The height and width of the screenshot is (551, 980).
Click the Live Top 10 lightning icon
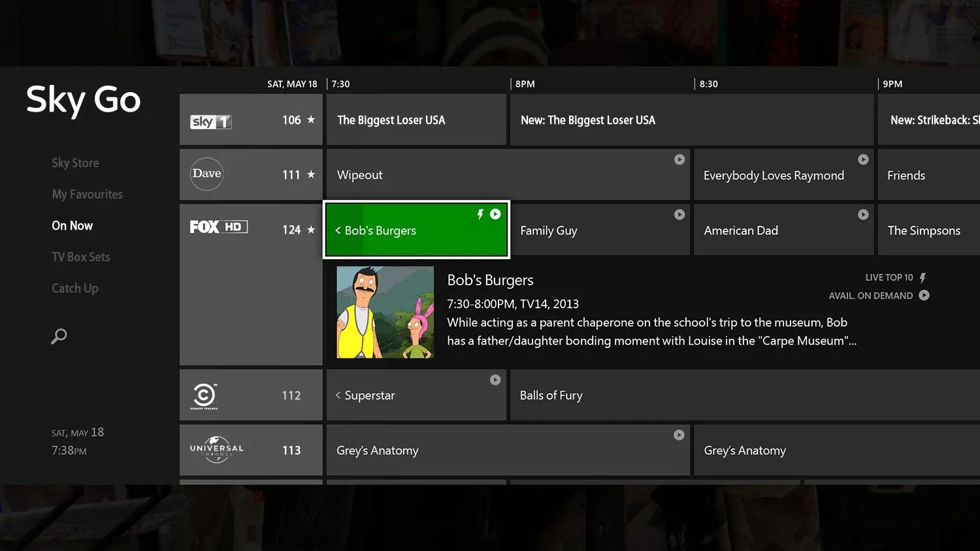(923, 277)
